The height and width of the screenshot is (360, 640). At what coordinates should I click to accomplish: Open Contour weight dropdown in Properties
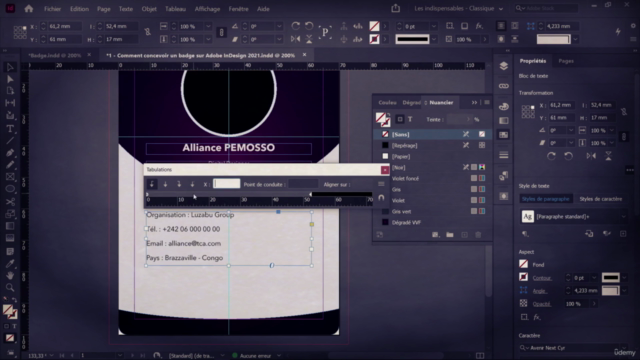pyautogui.click(x=594, y=278)
